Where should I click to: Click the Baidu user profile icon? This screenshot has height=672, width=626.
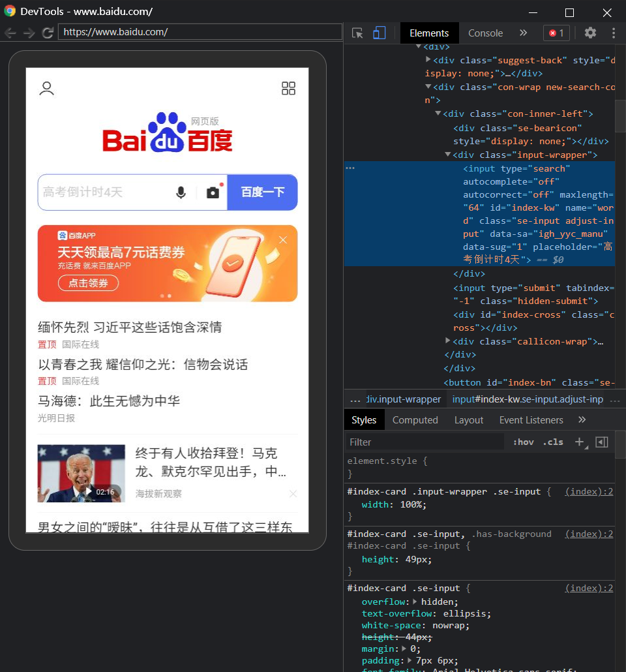pyautogui.click(x=46, y=89)
